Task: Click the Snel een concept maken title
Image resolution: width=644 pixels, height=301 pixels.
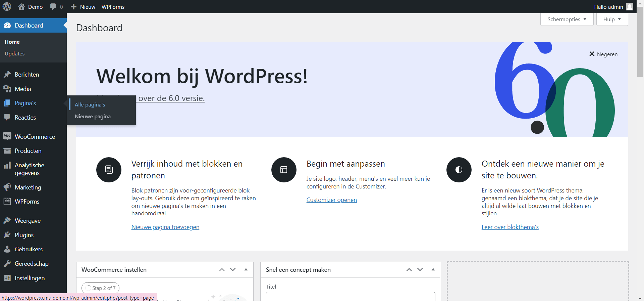Action: [x=298, y=270]
